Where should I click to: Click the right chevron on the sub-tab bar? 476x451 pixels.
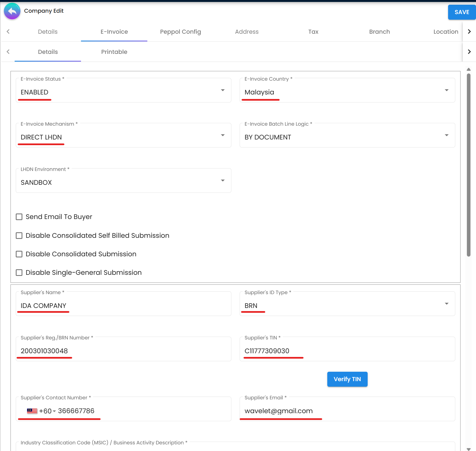[469, 51]
